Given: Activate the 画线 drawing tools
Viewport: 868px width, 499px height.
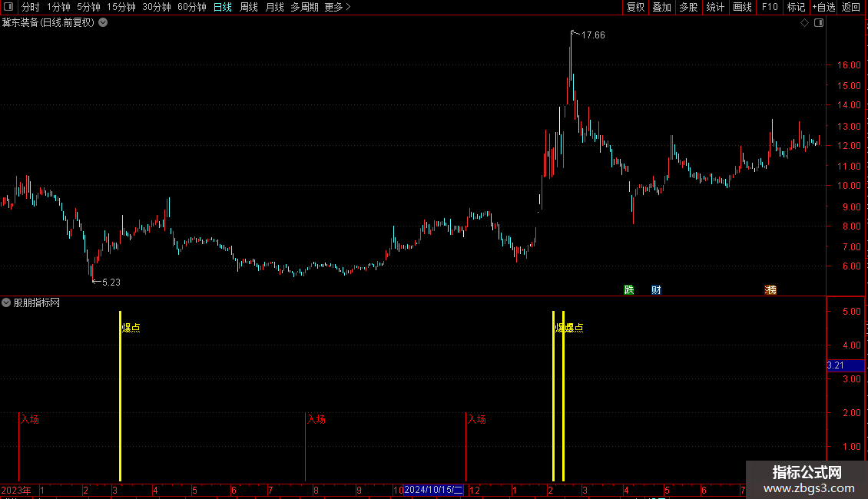Looking at the screenshot, I should (x=742, y=7).
